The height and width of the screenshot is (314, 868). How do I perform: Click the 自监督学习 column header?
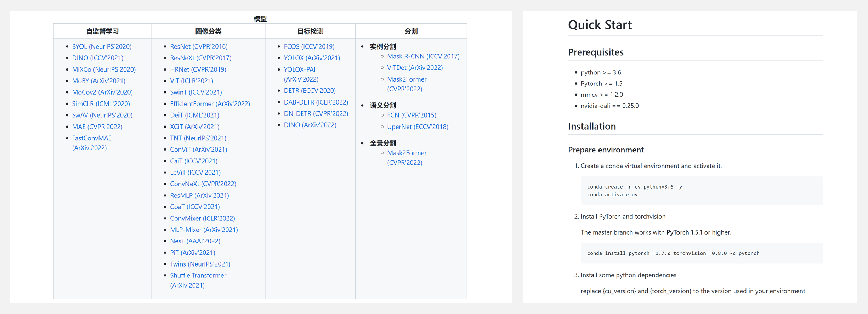pyautogui.click(x=102, y=31)
